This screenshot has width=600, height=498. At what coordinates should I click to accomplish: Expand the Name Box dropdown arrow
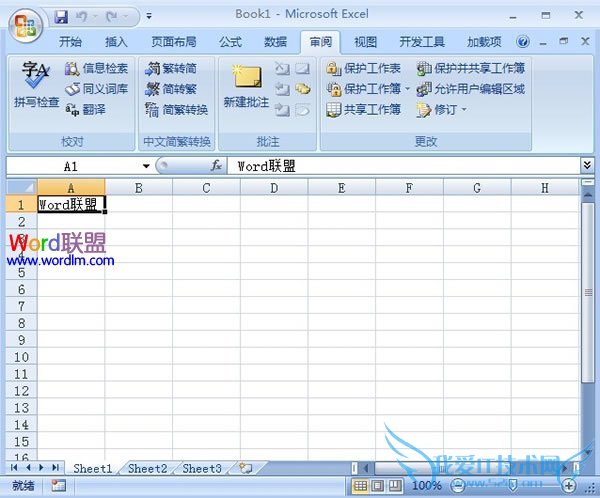coord(146,166)
